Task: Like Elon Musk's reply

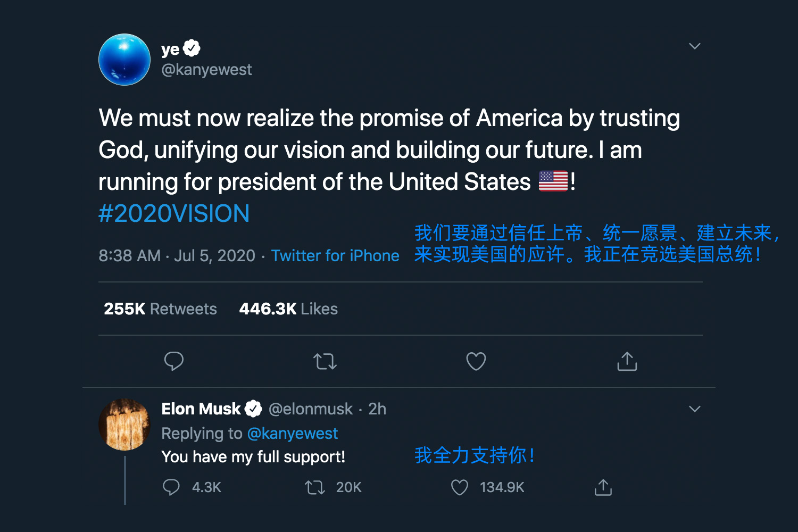Action: 460,487
